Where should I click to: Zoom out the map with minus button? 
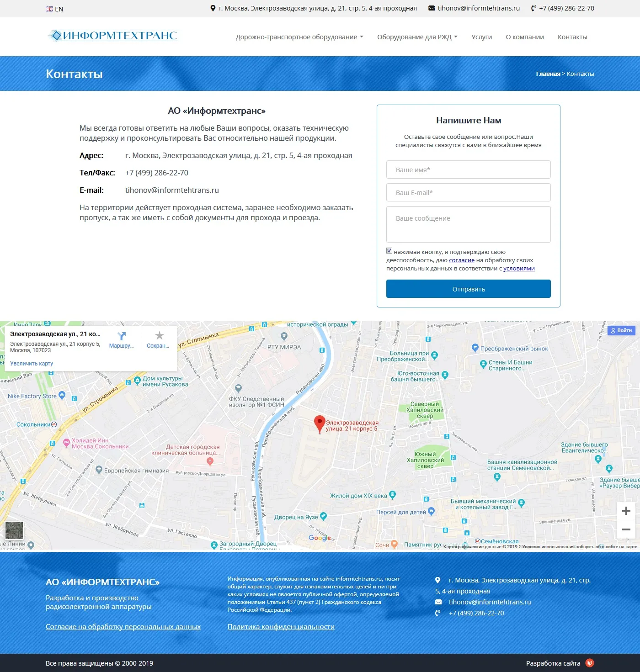point(626,529)
